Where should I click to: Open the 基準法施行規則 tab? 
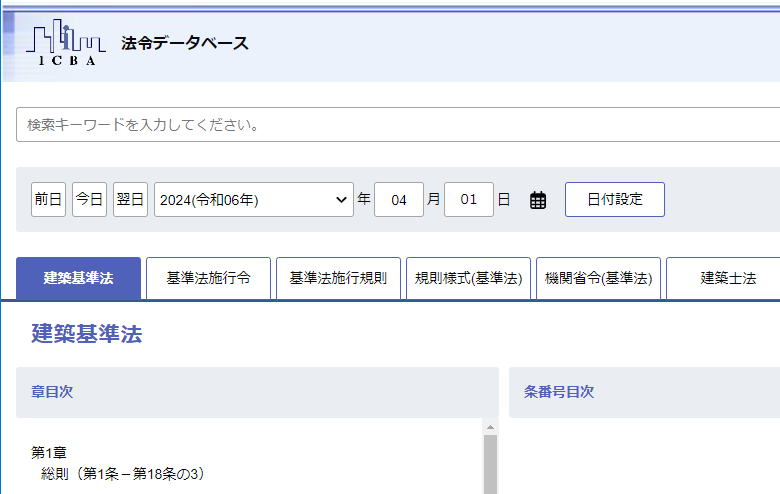pos(338,278)
